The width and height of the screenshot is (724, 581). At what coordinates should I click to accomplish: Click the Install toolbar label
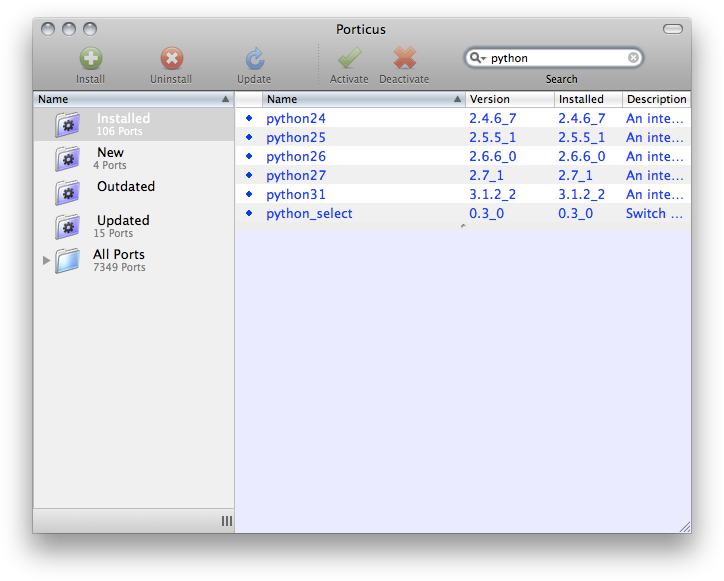(x=90, y=79)
